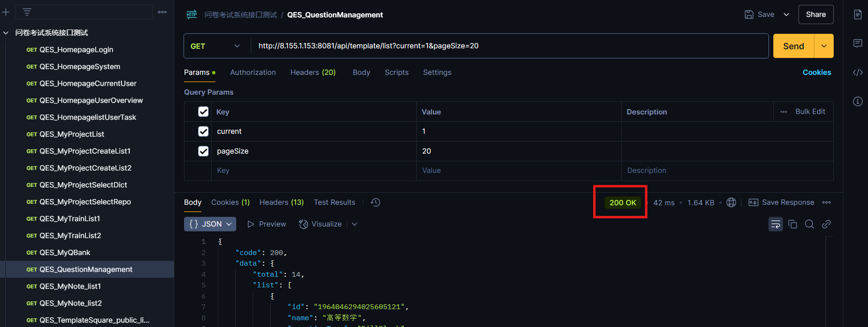This screenshot has height=327, width=868.
Task: Open the Send button dropdown arrow
Action: click(824, 46)
